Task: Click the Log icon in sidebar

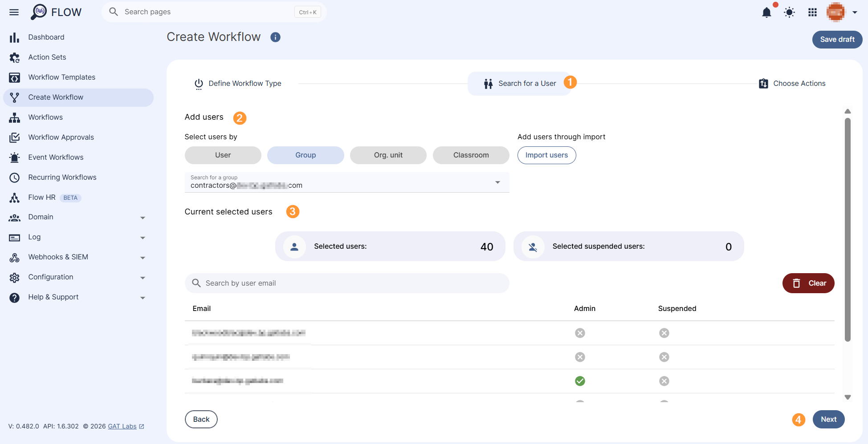Action: coord(14,238)
